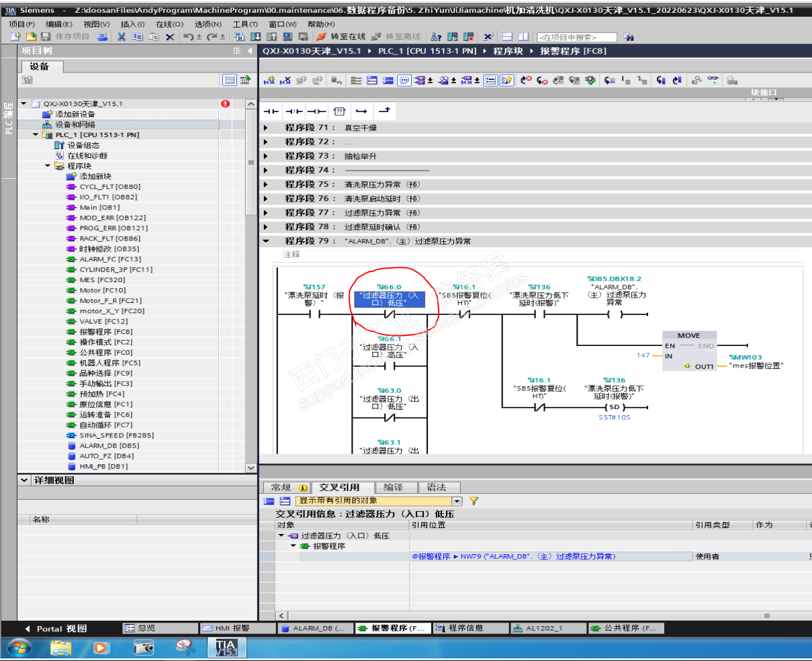The height and width of the screenshot is (661, 812).
Task: Switch to the 编译 tab
Action: (393, 488)
